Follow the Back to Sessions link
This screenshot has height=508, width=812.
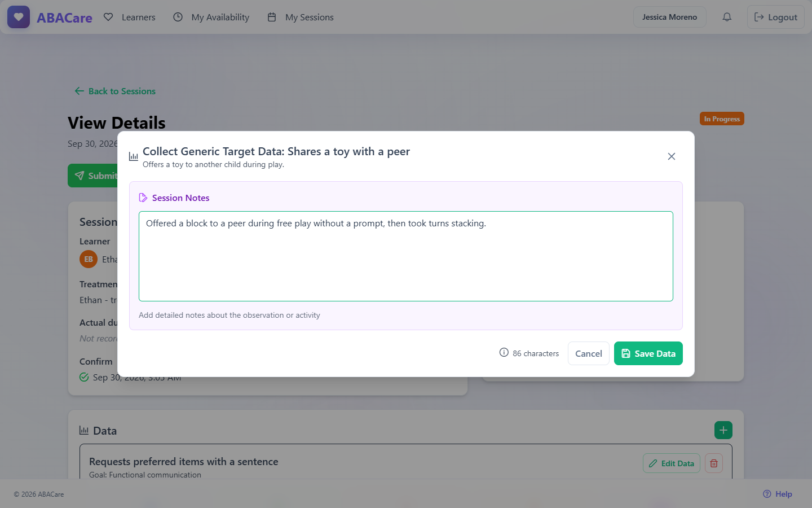coord(115,91)
